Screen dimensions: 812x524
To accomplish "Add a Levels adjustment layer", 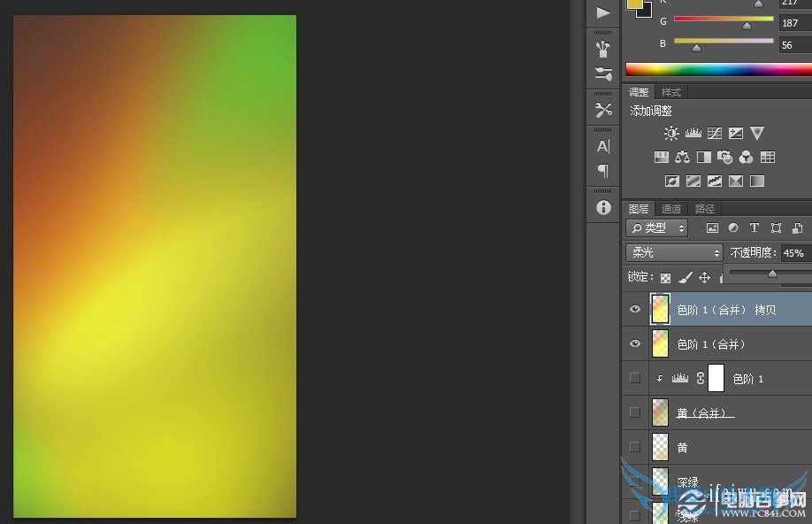I will [x=693, y=134].
